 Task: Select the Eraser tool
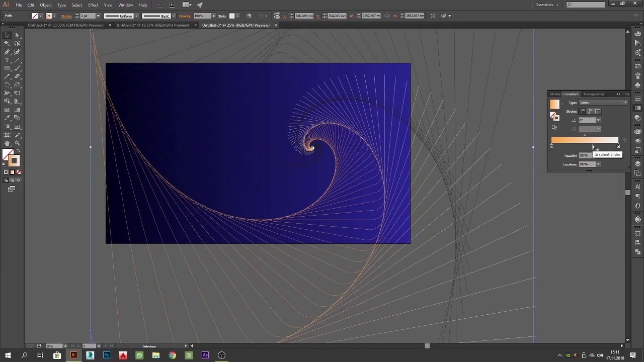(x=17, y=77)
